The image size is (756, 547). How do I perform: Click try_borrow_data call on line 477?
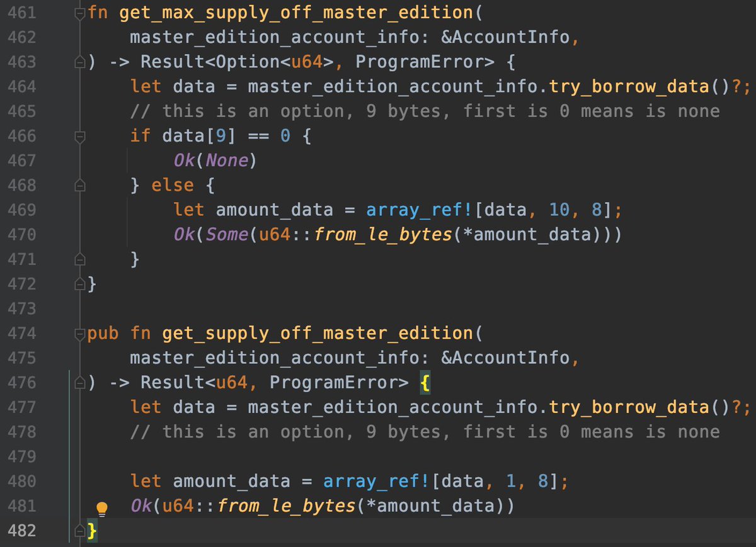629,407
